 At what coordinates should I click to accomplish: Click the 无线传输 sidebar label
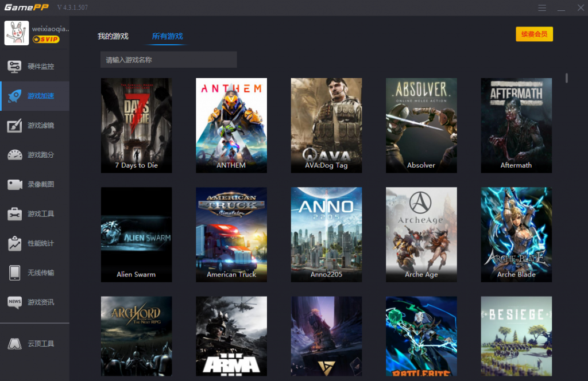41,273
